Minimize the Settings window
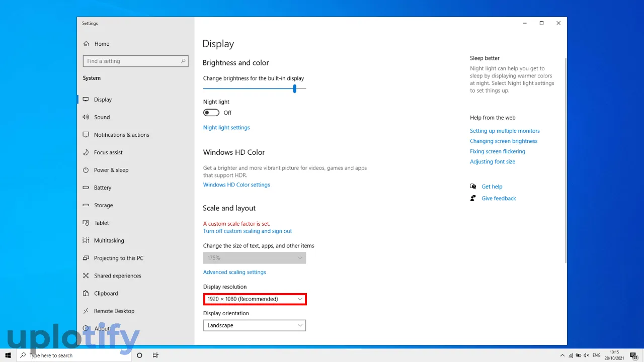Image resolution: width=644 pixels, height=362 pixels. click(x=524, y=23)
